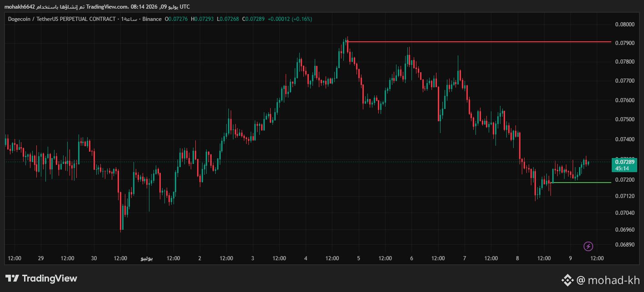Click the @ mohad-kh handle at bottom right
Screen dimensions: 644x292
coord(608,280)
